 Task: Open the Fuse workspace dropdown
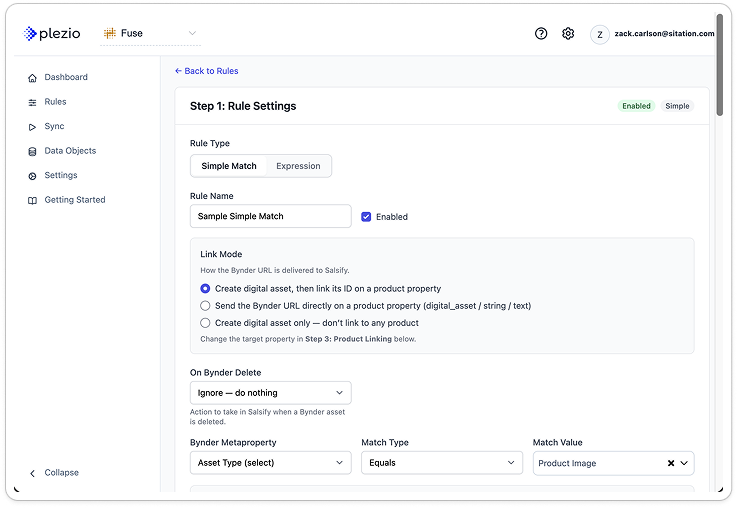coord(150,33)
